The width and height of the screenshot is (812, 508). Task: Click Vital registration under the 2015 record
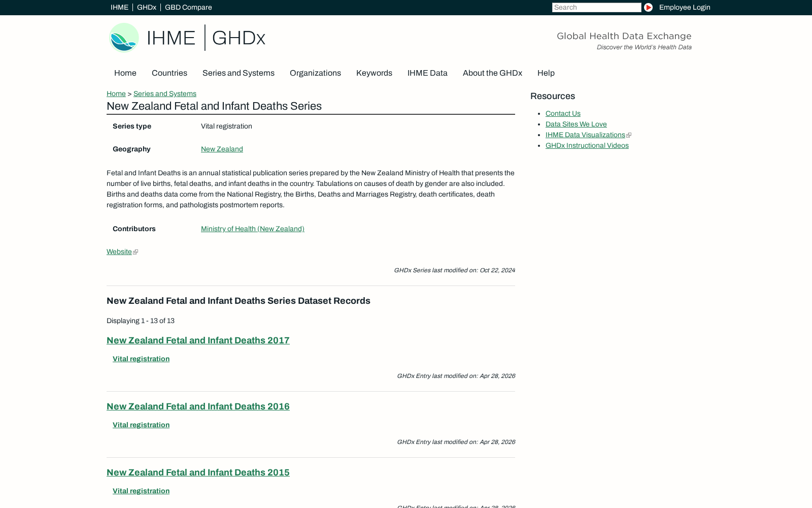[x=141, y=491]
